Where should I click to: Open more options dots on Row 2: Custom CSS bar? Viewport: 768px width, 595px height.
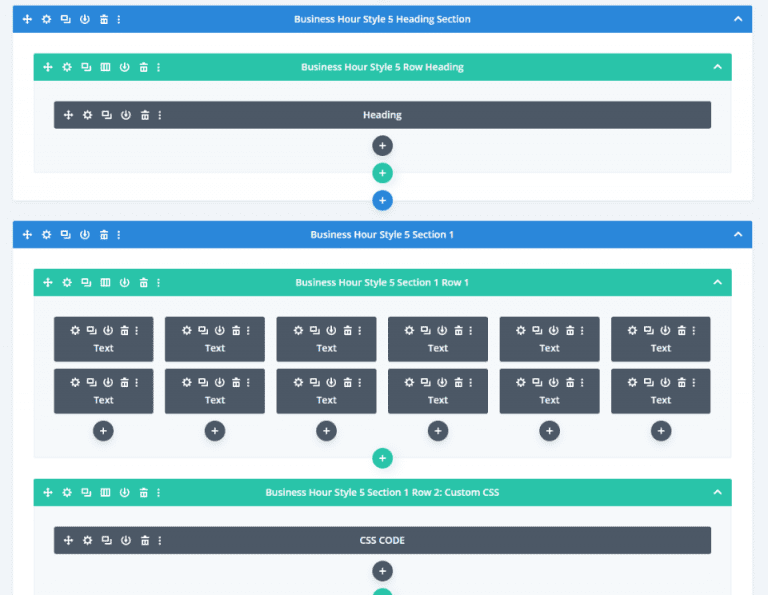tap(158, 493)
